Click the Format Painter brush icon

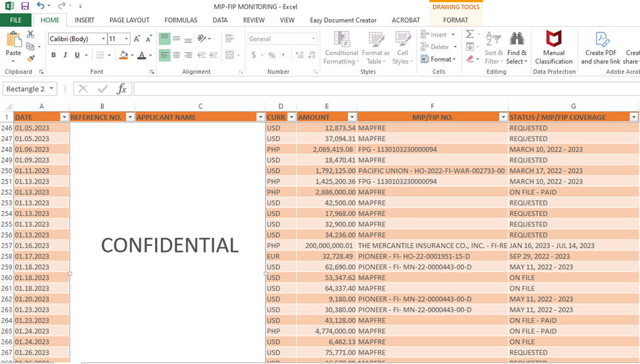pos(31,59)
